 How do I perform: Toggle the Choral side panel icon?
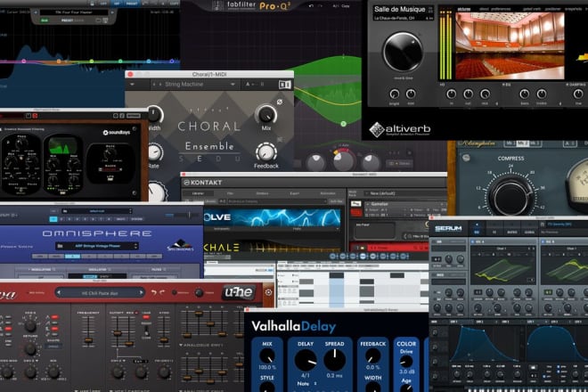click(x=284, y=85)
